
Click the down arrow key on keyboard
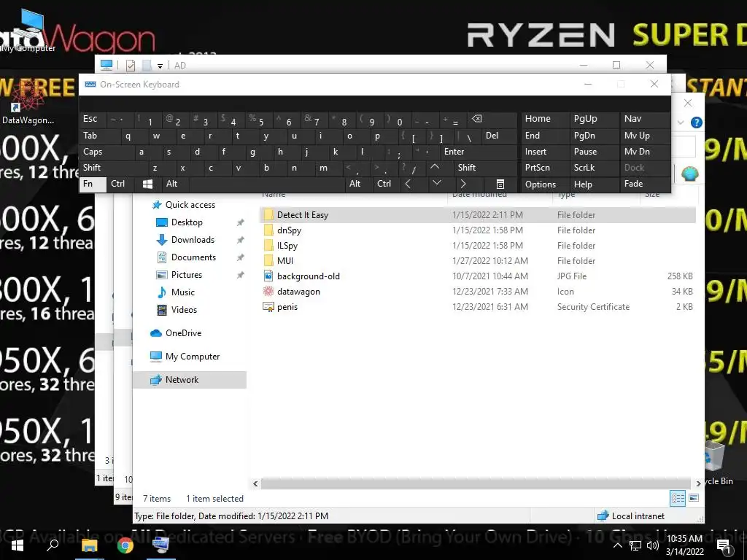point(436,183)
